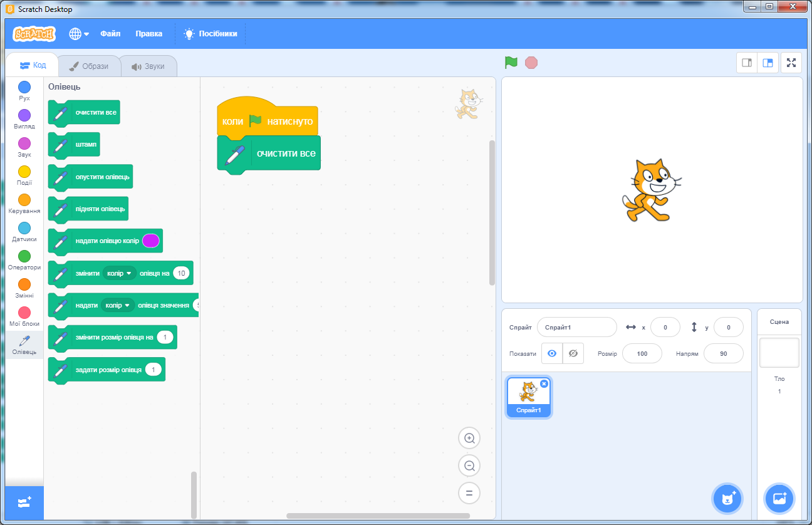
Task: Click value field in задати розмір олівця
Action: [154, 370]
